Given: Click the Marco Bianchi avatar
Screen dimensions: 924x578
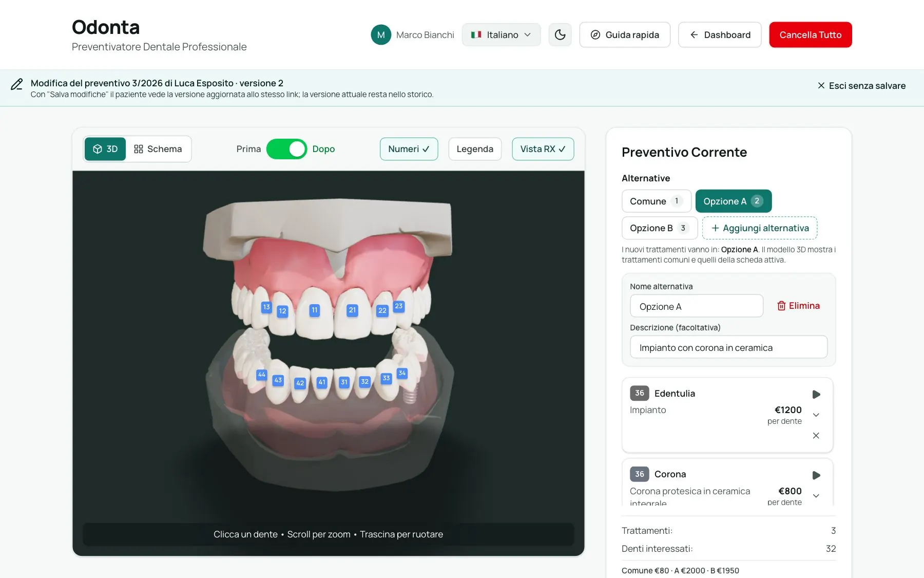Looking at the screenshot, I should [x=381, y=35].
